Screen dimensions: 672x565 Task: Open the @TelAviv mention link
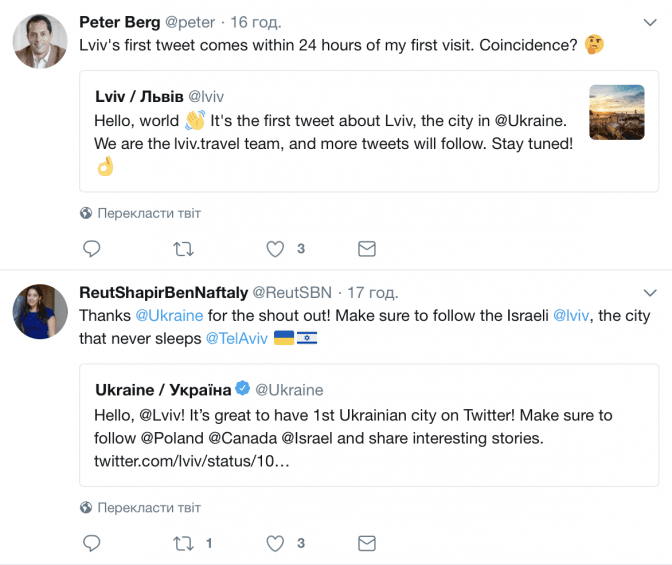237,338
